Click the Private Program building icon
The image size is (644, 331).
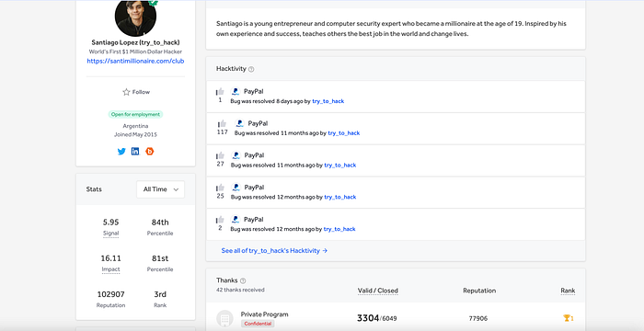(224, 319)
